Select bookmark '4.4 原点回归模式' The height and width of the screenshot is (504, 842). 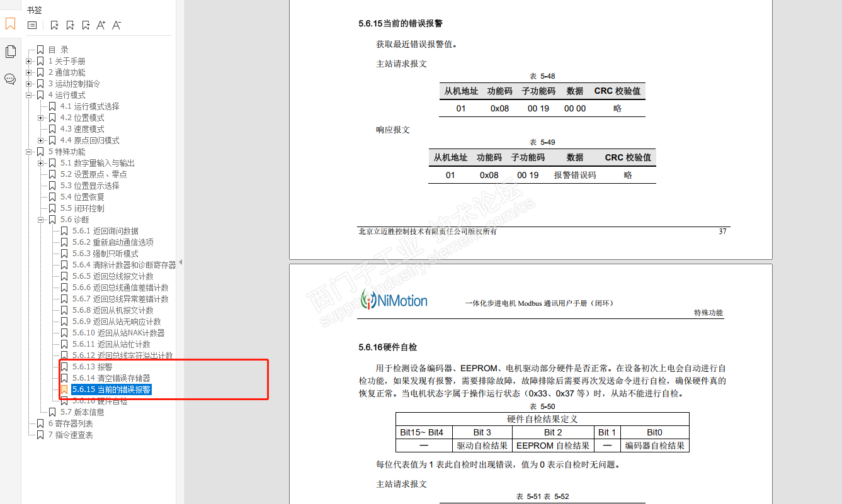tap(89, 140)
